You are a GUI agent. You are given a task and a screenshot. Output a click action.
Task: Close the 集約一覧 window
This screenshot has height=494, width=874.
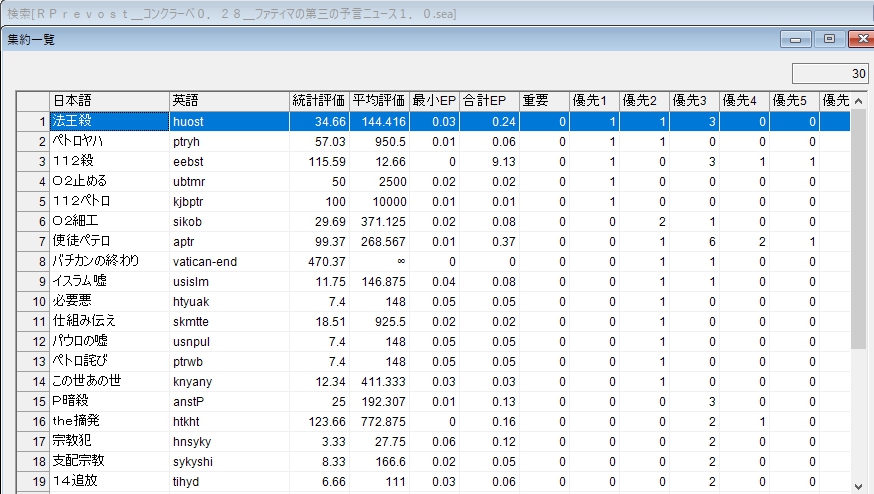(x=862, y=39)
